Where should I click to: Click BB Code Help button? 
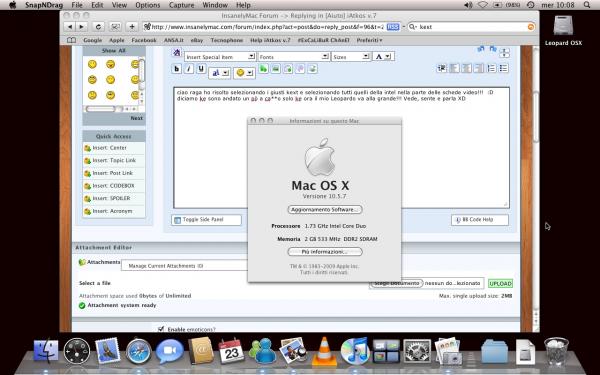[480, 220]
